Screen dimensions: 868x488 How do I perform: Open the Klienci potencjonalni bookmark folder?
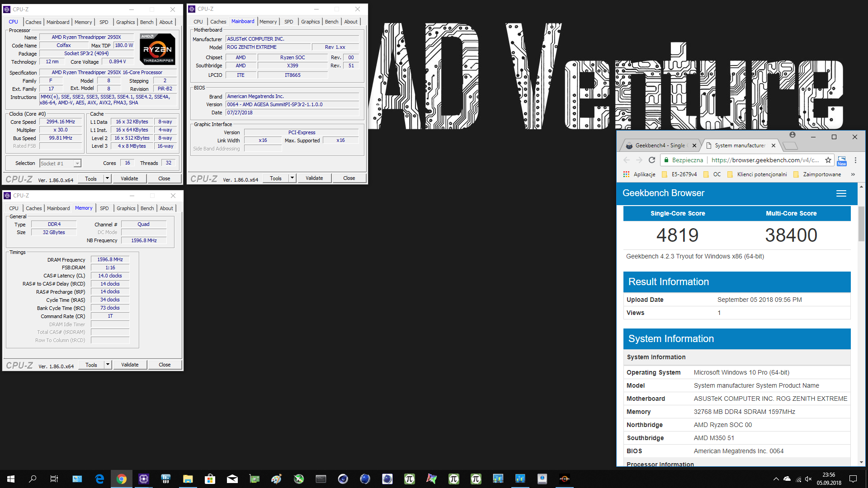click(757, 174)
